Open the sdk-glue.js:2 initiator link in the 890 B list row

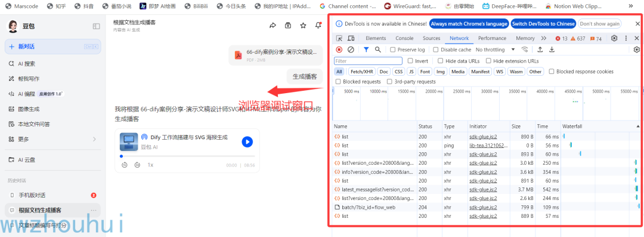coord(483,136)
